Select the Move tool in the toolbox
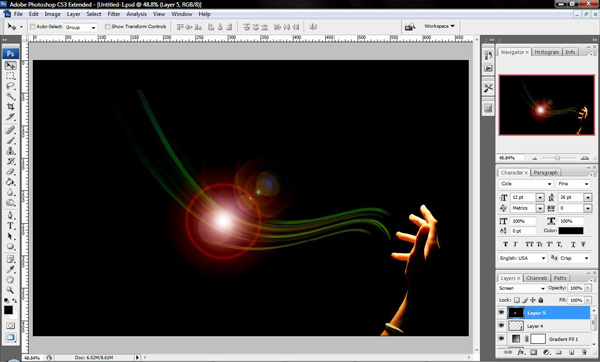Viewport: 600px width, 362px height. click(x=10, y=65)
